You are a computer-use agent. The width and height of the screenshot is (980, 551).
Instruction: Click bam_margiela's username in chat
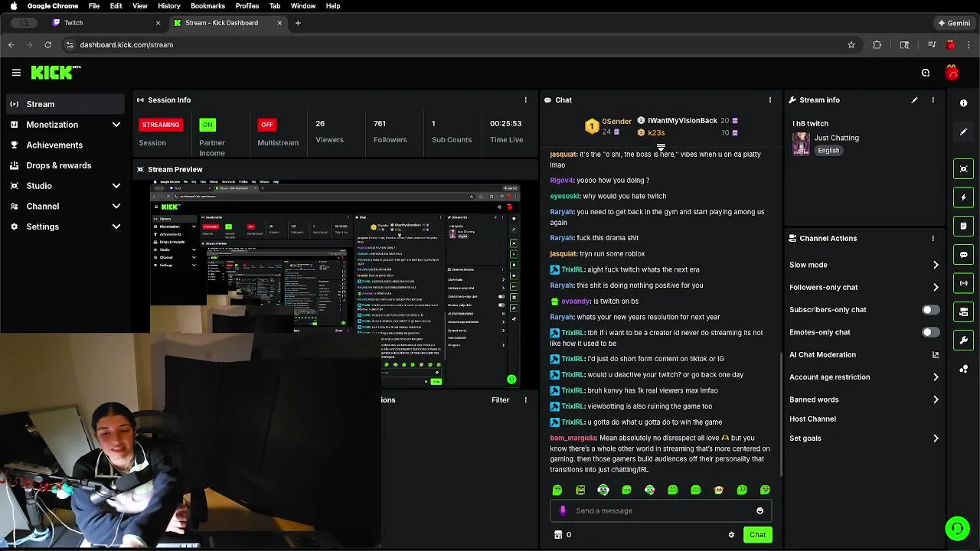coord(573,438)
